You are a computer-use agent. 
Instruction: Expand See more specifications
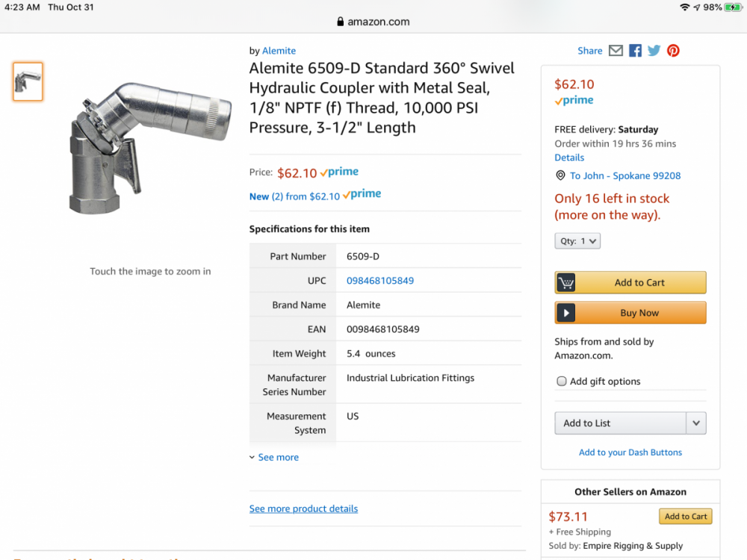(274, 458)
